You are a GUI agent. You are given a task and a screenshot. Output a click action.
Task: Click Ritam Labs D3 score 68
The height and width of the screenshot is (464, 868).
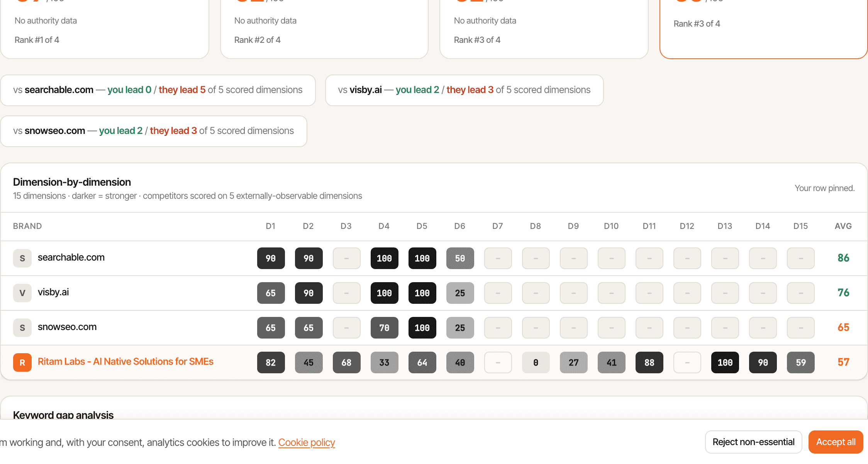pos(347,362)
